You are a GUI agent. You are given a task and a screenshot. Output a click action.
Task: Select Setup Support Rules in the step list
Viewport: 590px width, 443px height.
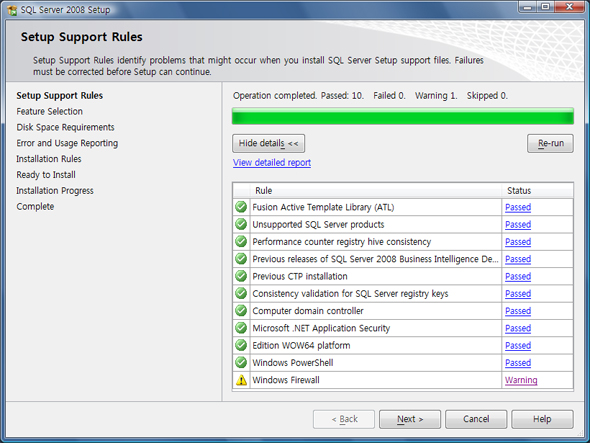pyautogui.click(x=59, y=96)
